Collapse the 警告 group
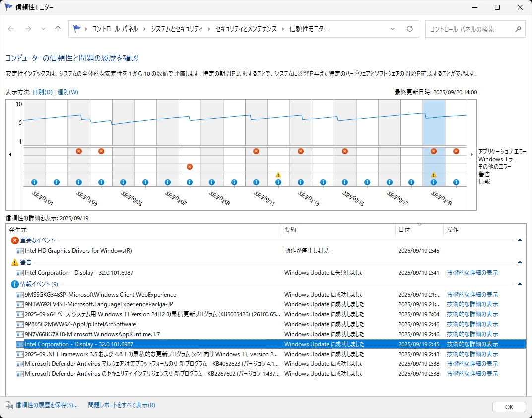Screen dimensions: 532x418 click(x=520, y=262)
